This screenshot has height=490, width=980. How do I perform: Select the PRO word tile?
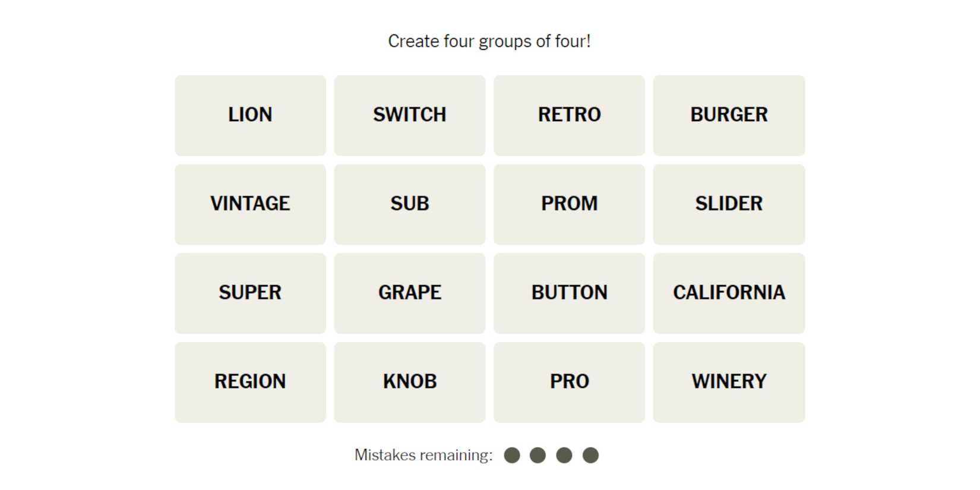[569, 382]
